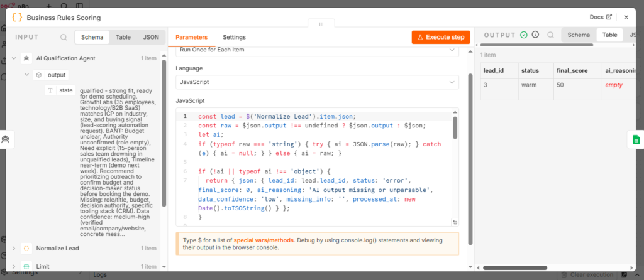This screenshot has height=280, width=644.
Task: Click the output panel bottom horizontal scrollbar
Action: pos(515,267)
